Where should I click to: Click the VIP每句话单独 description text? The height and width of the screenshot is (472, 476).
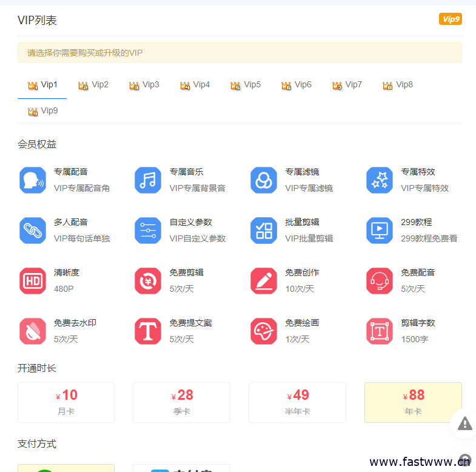click(x=82, y=239)
